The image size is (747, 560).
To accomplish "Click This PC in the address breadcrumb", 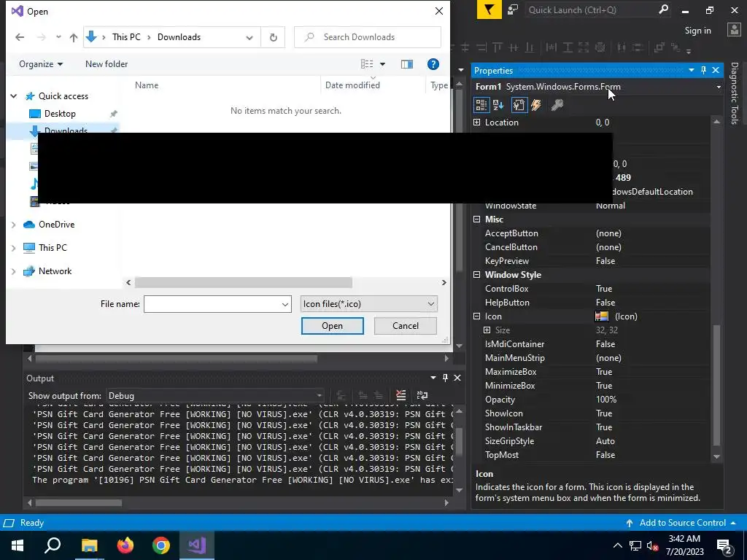I will (126, 37).
